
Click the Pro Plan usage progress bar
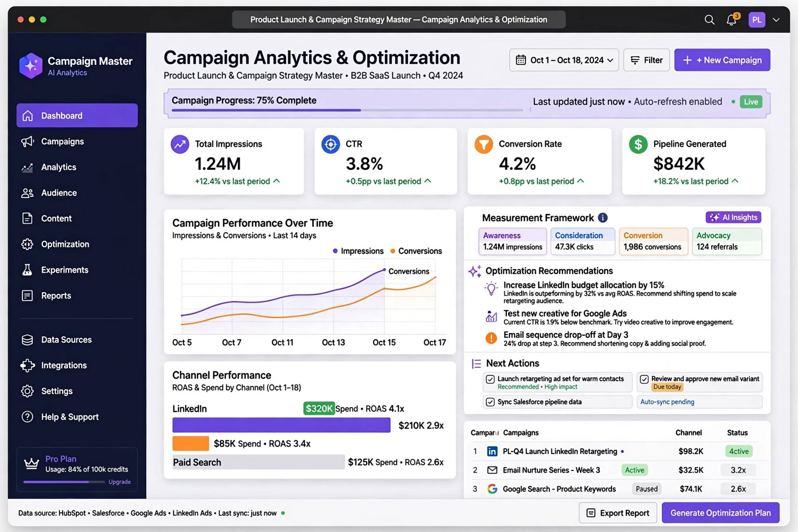coord(64,482)
